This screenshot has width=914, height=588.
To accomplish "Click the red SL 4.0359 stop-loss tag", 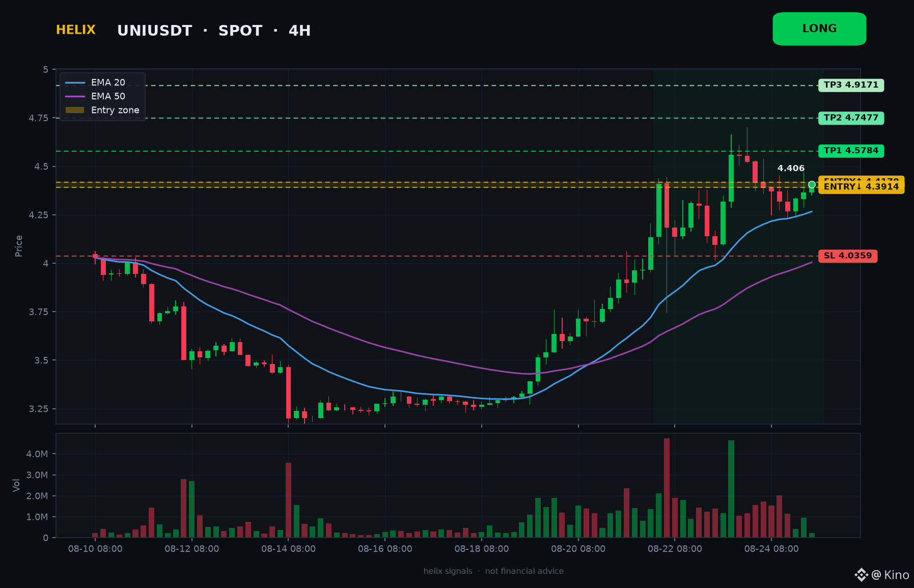I will (847, 256).
